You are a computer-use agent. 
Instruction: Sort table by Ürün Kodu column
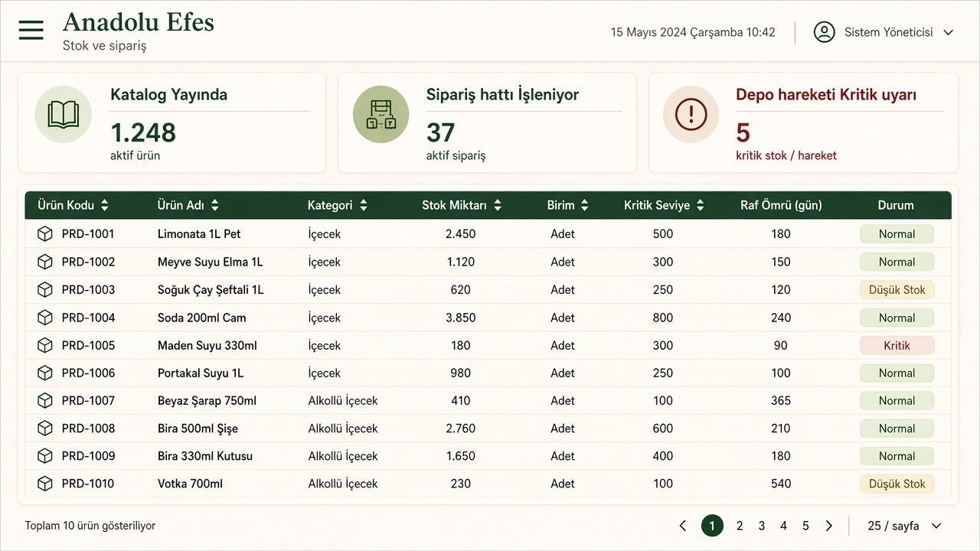pyautogui.click(x=73, y=205)
